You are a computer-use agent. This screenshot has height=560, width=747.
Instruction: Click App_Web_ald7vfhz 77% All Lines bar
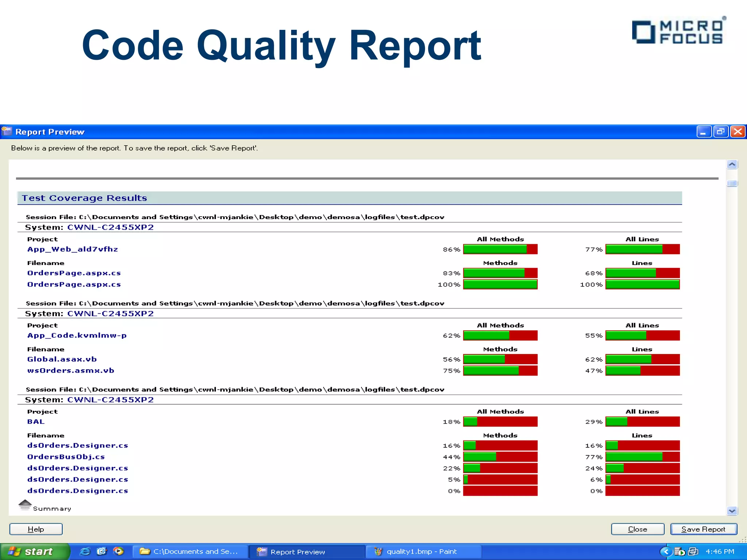coord(643,249)
